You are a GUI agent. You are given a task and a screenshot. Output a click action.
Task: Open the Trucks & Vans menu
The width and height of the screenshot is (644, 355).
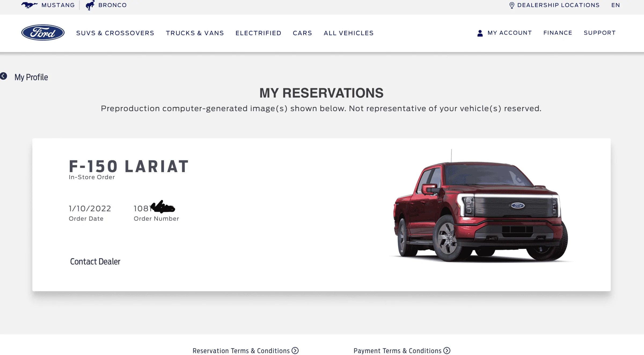tap(195, 33)
